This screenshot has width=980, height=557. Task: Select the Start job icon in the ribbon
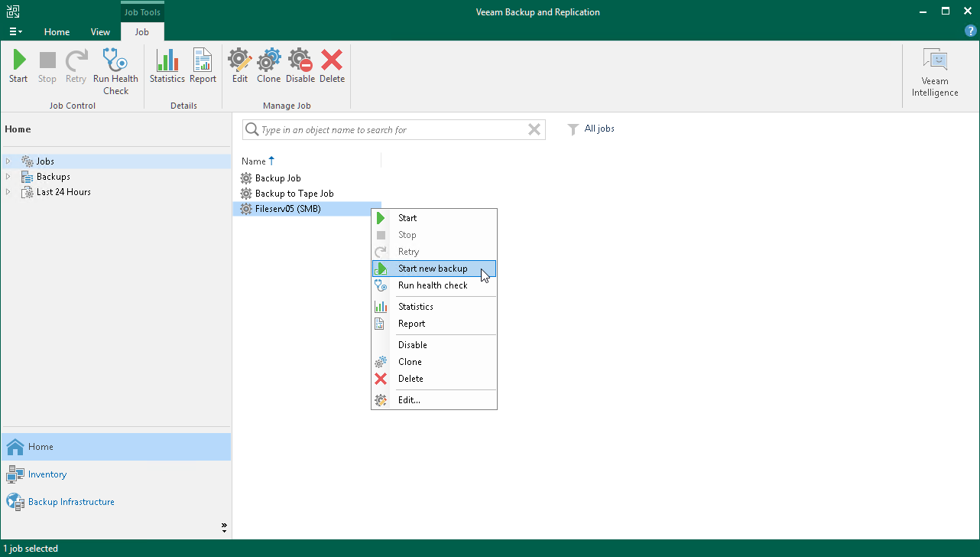18,65
